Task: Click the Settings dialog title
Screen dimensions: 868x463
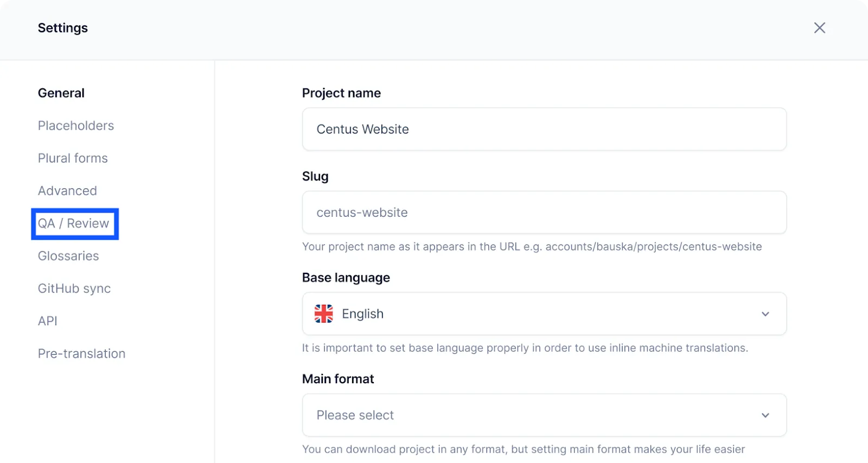Action: click(62, 28)
